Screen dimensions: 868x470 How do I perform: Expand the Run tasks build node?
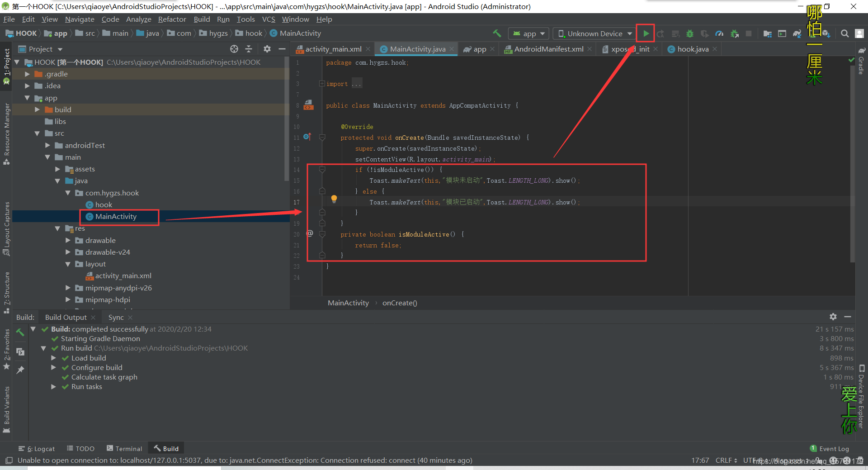(53, 386)
